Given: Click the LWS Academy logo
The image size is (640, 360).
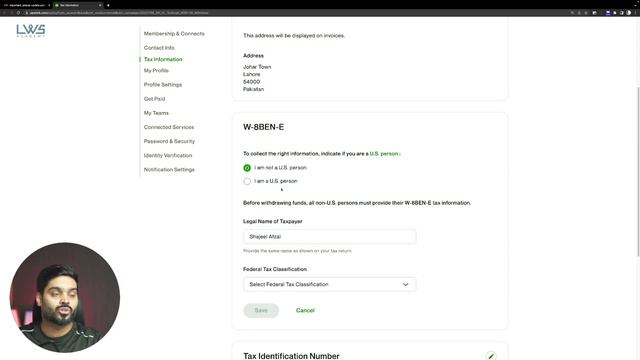Looking at the screenshot, I should pos(31,31).
